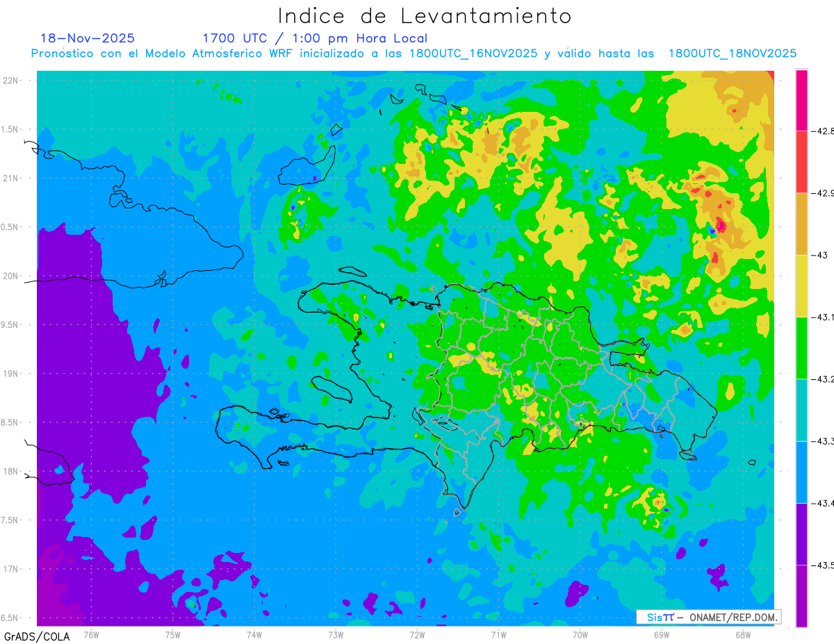
Task: Click the "9.5N" latitude label
Action: pos(10,324)
